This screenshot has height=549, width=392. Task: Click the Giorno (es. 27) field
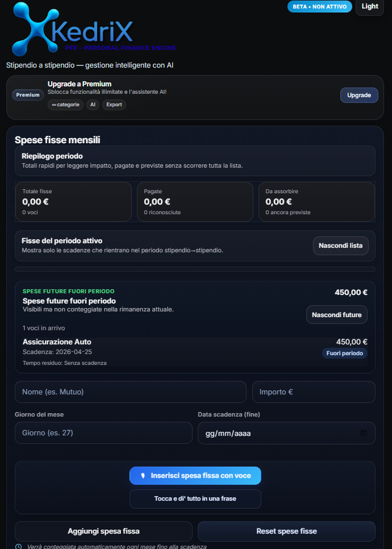pyautogui.click(x=103, y=433)
